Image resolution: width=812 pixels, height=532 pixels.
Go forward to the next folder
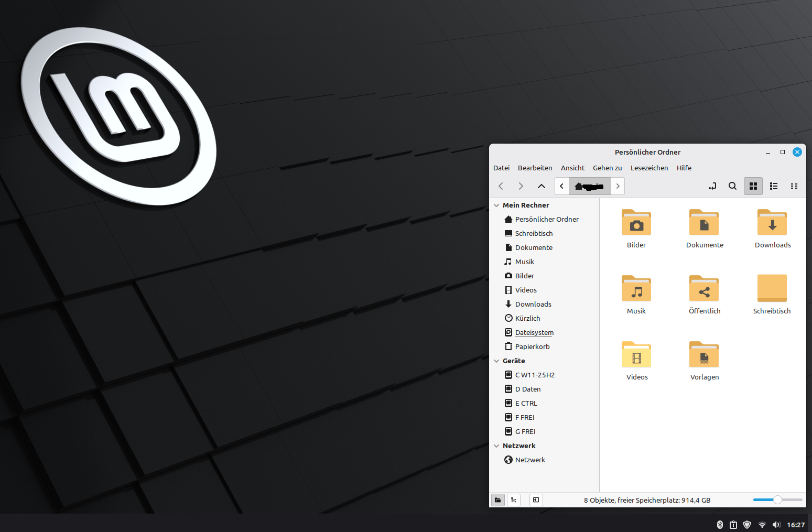point(521,186)
